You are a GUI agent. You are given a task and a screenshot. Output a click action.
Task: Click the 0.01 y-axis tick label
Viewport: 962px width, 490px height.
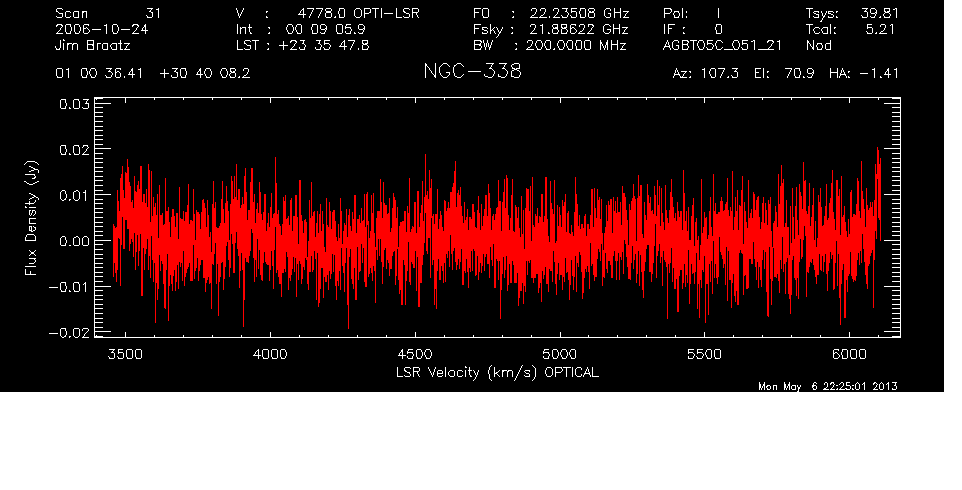pyautogui.click(x=74, y=195)
